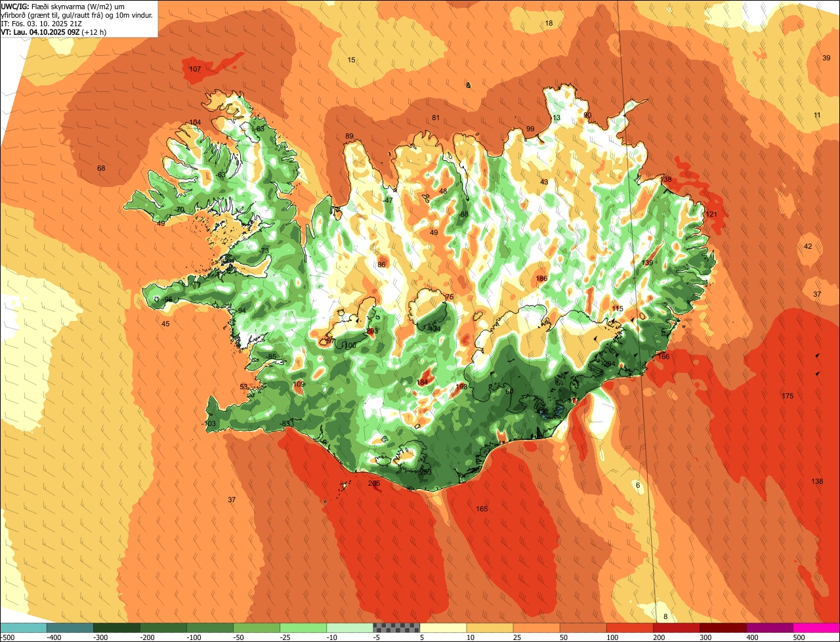Select the legend swatch between -100 and -50
The height and width of the screenshot is (642, 840).
pos(210,628)
